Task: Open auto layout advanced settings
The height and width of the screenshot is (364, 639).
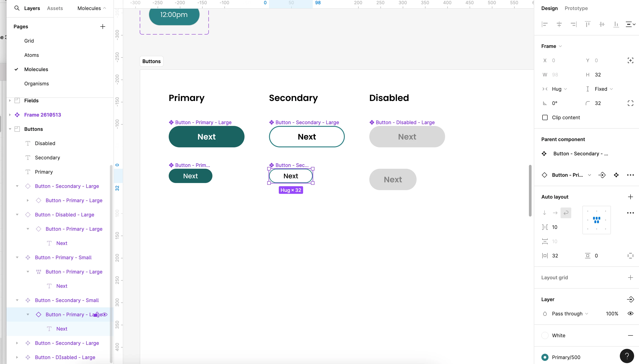Action: click(x=631, y=213)
